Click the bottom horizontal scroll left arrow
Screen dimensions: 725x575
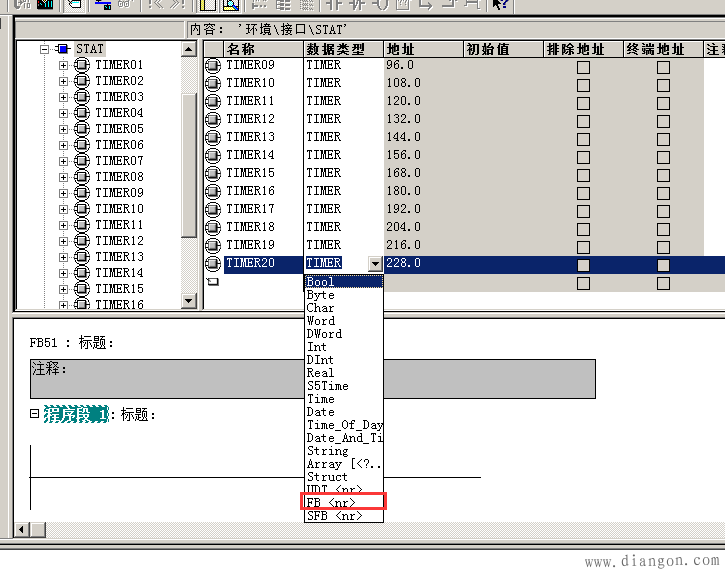[21, 530]
